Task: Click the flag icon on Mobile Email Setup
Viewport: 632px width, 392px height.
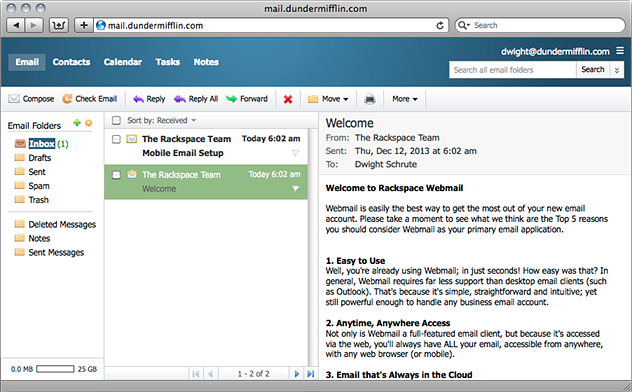Action: [295, 153]
